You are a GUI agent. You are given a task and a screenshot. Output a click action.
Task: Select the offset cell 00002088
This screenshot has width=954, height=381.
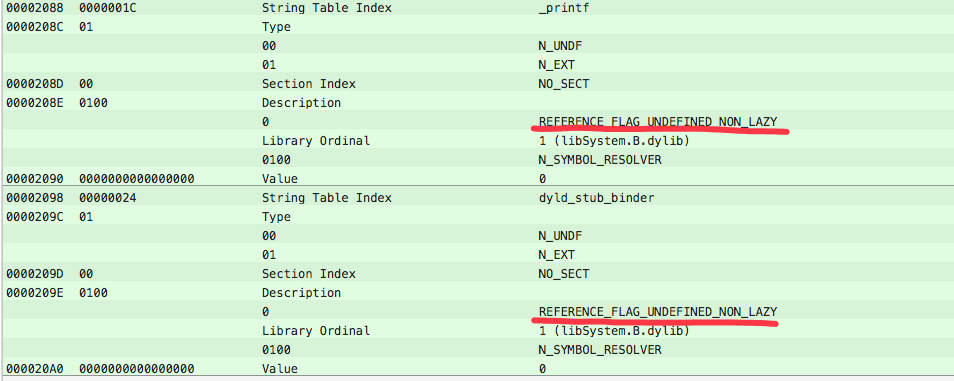point(35,9)
